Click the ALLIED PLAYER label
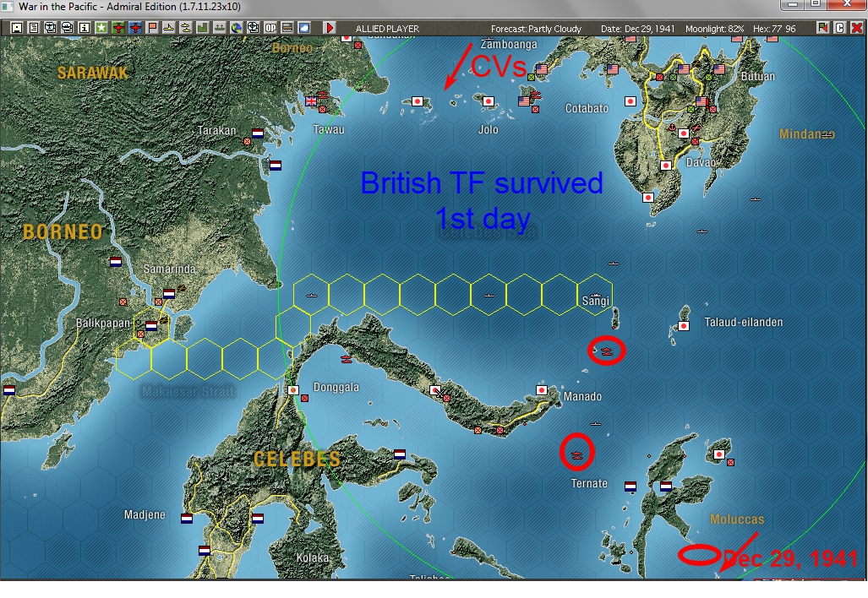This screenshot has height=598, width=868. pyautogui.click(x=387, y=29)
